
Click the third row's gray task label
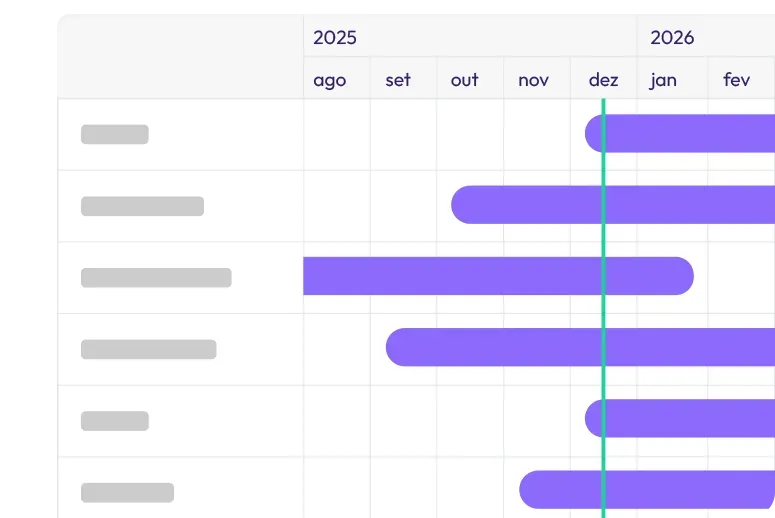(156, 278)
